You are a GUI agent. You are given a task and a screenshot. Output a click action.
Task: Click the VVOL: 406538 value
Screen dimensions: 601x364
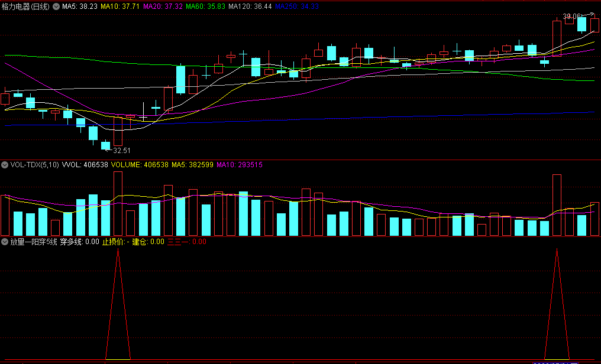(x=85, y=165)
